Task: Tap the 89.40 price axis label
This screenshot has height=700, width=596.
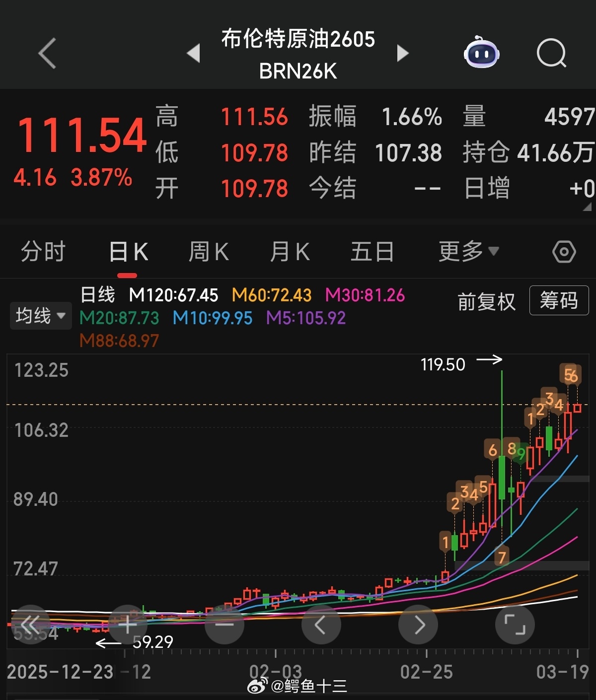Action: [x=36, y=499]
